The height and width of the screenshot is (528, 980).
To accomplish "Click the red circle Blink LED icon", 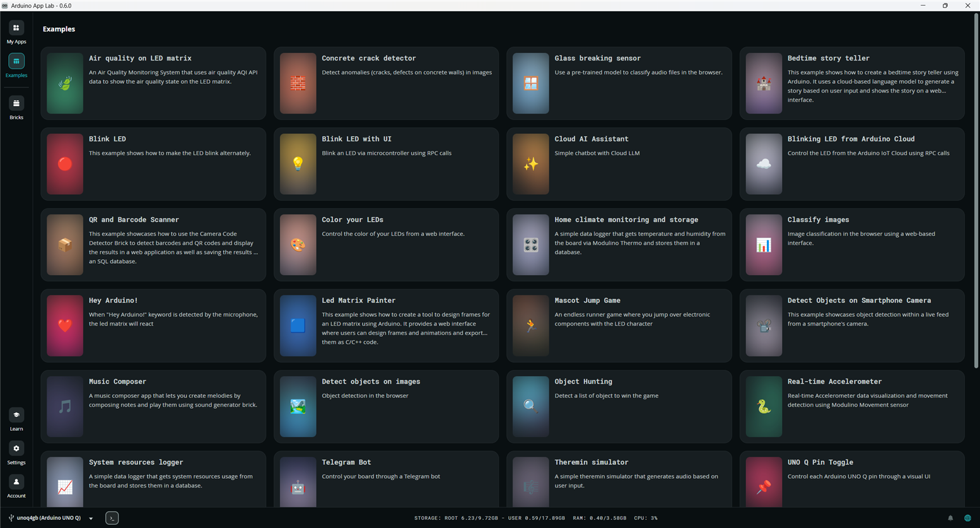I will pyautogui.click(x=65, y=164).
